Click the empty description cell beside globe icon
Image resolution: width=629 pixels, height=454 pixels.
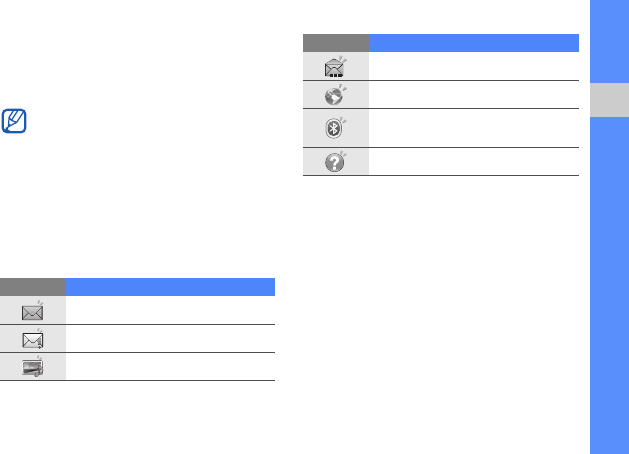[474, 95]
